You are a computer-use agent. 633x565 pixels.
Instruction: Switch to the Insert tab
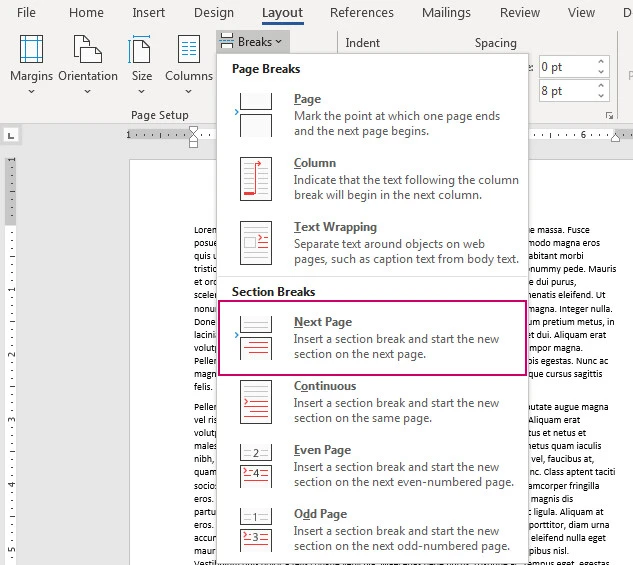tap(149, 13)
